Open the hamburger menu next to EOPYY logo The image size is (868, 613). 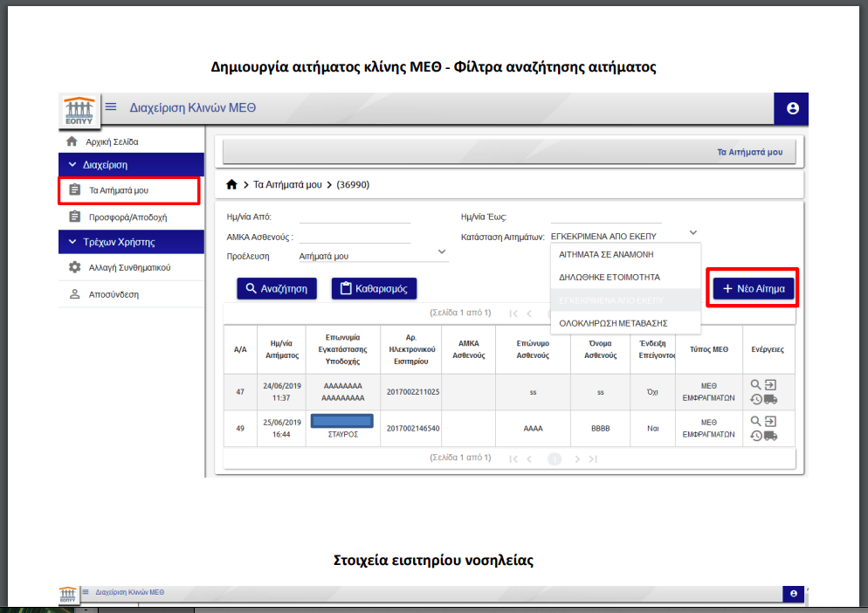coord(111,107)
